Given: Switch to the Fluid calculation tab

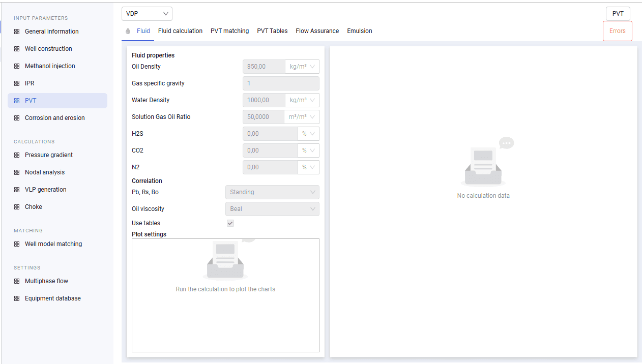Looking at the screenshot, I should (180, 31).
